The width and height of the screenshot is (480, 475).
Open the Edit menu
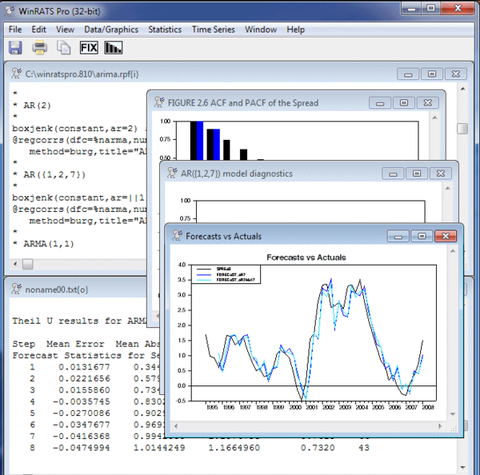(39, 29)
